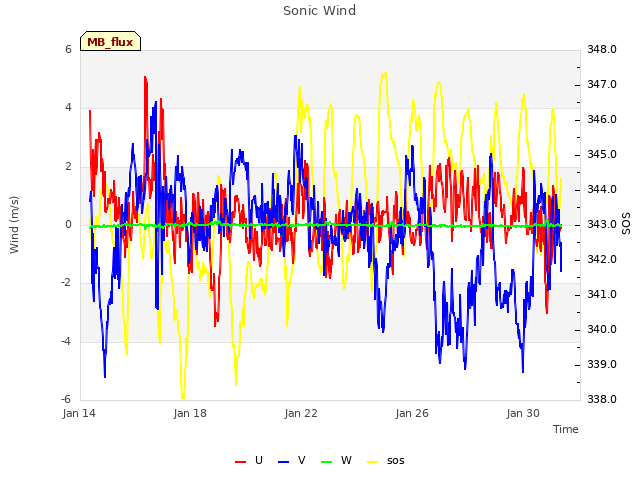Image resolution: width=640 pixels, height=480 pixels.
Task: Click the green W legend swatch
Action: point(327,462)
